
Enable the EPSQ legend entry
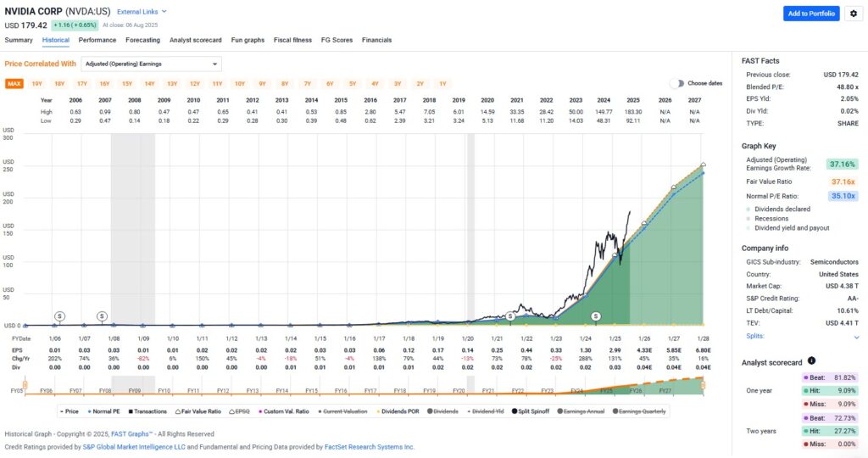[x=239, y=411]
